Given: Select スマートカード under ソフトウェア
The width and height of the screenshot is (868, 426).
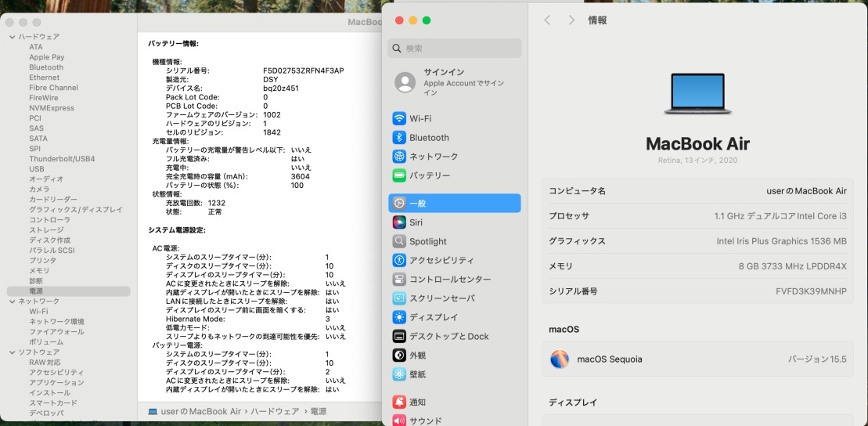Looking at the screenshot, I should [x=53, y=403].
